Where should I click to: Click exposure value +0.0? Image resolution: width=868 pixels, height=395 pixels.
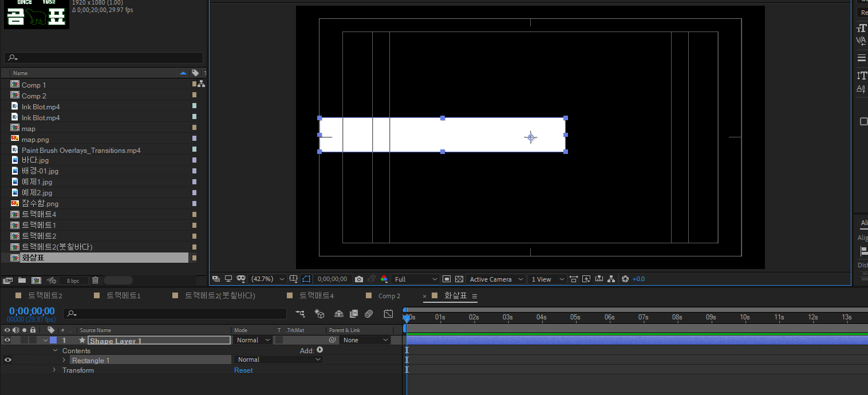pos(638,279)
